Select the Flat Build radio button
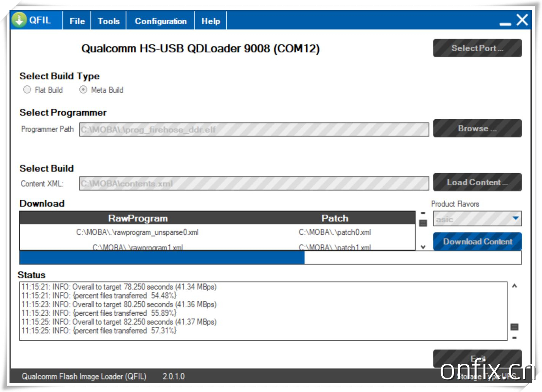 click(27, 90)
